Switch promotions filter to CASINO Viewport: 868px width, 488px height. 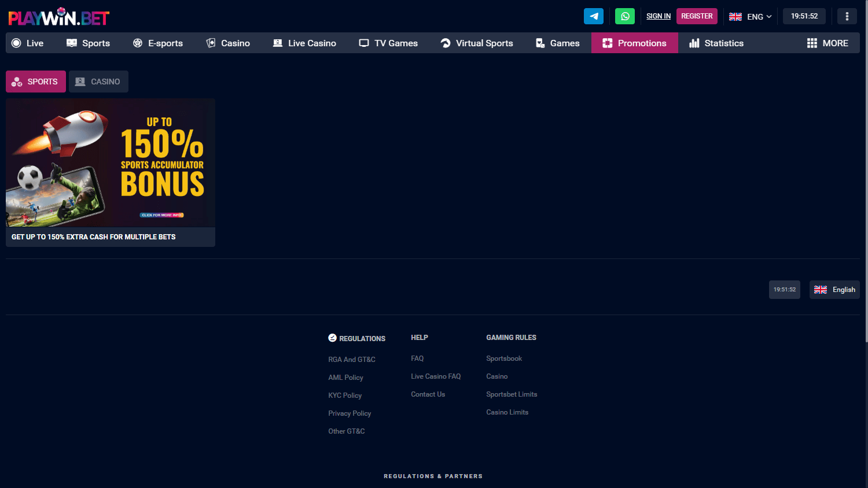98,82
